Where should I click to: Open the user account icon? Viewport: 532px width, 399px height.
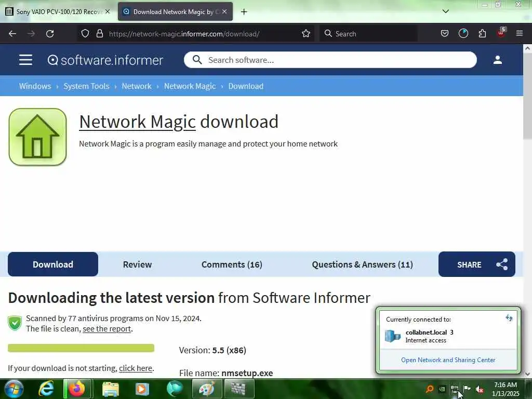(x=498, y=60)
